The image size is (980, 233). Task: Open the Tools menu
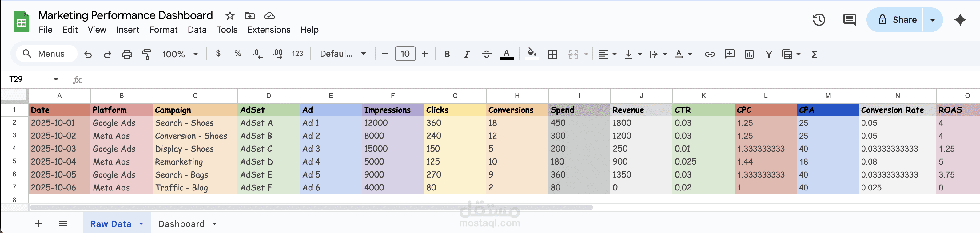pyautogui.click(x=227, y=30)
